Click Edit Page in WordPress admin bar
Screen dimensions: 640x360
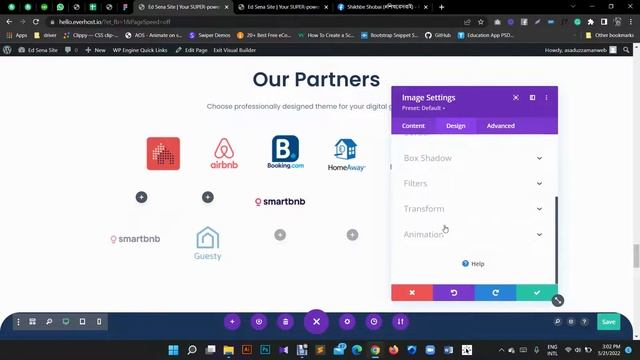191,50
